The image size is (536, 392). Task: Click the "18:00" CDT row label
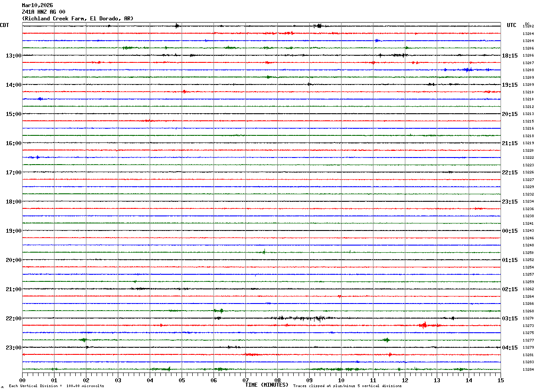click(13, 202)
